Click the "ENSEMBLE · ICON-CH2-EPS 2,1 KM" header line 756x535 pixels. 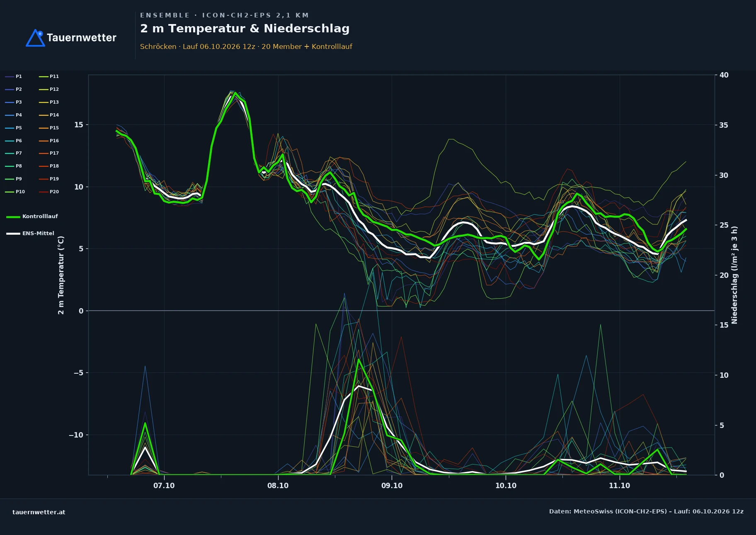coord(225,15)
